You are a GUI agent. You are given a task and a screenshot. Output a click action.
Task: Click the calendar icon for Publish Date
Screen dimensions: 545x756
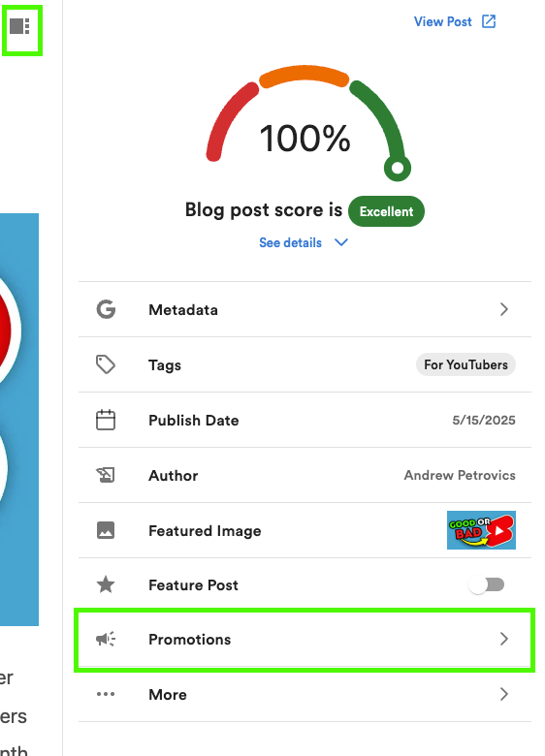(x=106, y=420)
